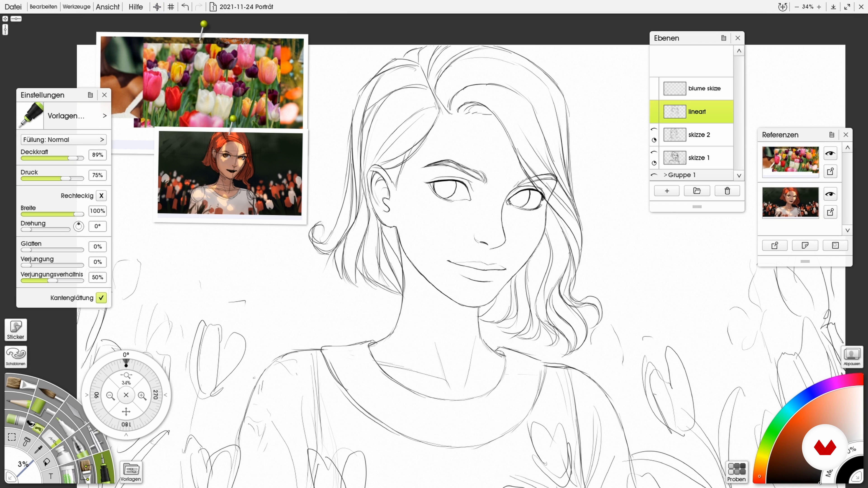868x488 pixels.
Task: Open the Proben color samples button
Action: [737, 472]
